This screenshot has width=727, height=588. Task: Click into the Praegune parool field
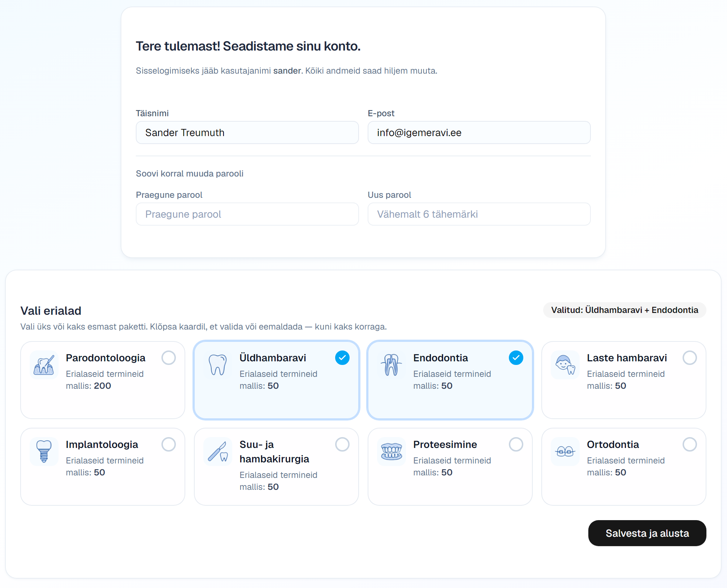[247, 214]
